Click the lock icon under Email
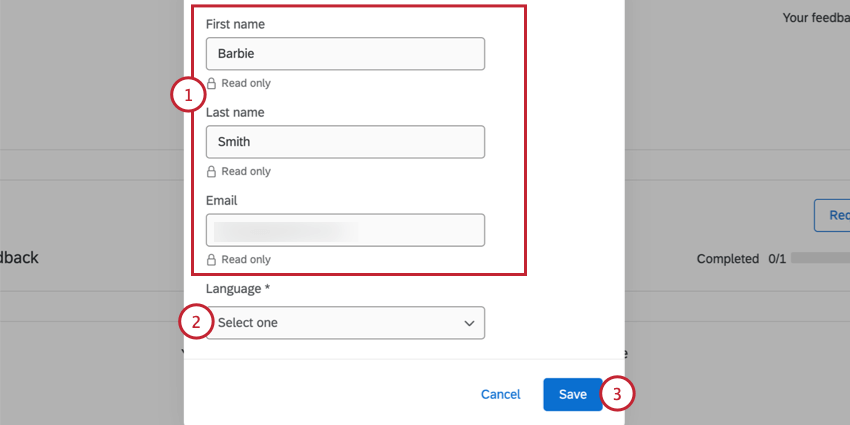850x425 pixels. [x=211, y=260]
